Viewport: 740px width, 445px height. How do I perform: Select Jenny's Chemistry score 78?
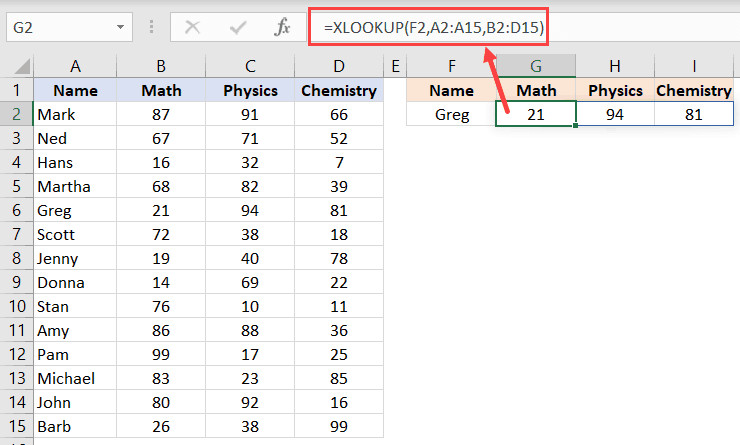click(x=339, y=258)
